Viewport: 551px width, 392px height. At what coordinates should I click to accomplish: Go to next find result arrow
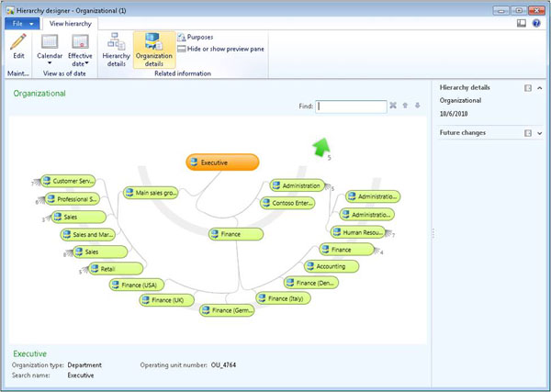click(417, 106)
